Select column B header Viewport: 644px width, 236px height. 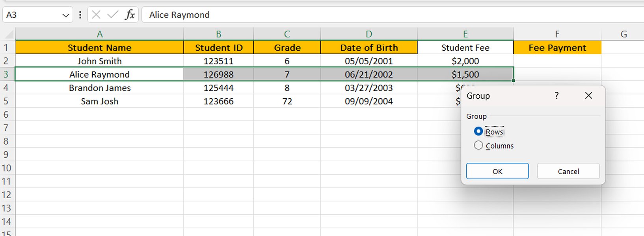click(x=218, y=34)
